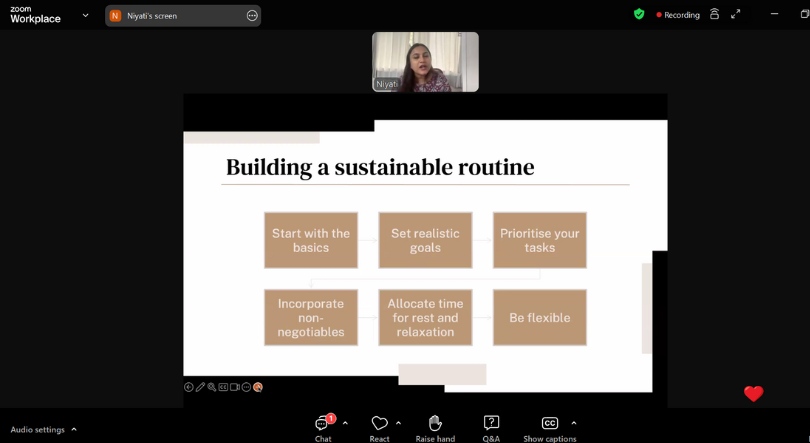Screen dimensions: 810x443
Task: Click the Recording indicator
Action: point(678,15)
